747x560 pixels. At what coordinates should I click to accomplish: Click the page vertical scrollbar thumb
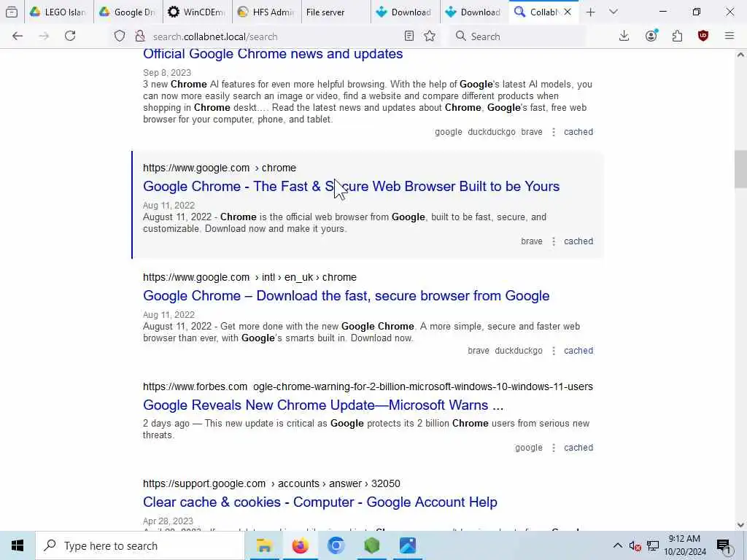click(740, 169)
